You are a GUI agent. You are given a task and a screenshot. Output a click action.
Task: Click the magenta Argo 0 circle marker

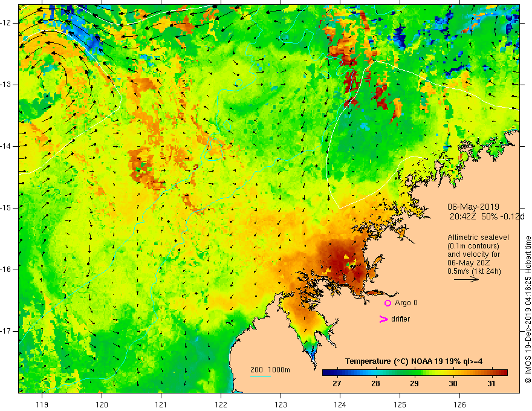[388, 303]
